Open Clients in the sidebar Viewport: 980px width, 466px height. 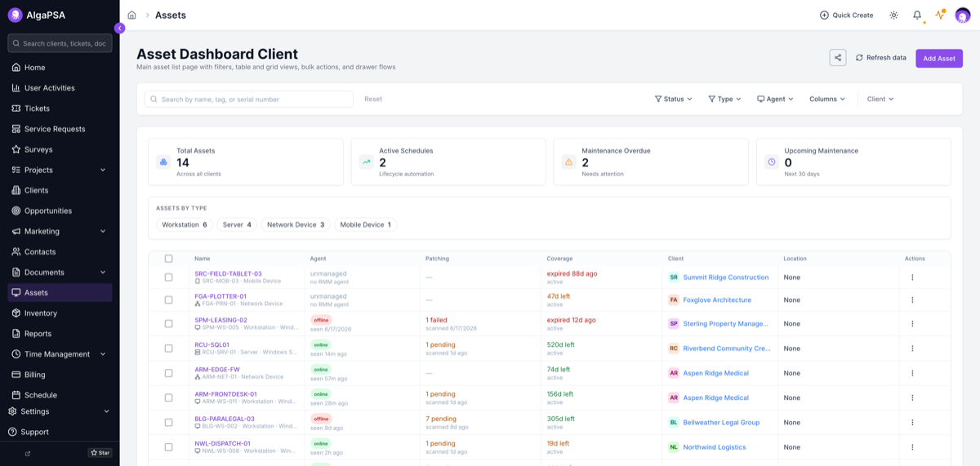tap(60, 190)
